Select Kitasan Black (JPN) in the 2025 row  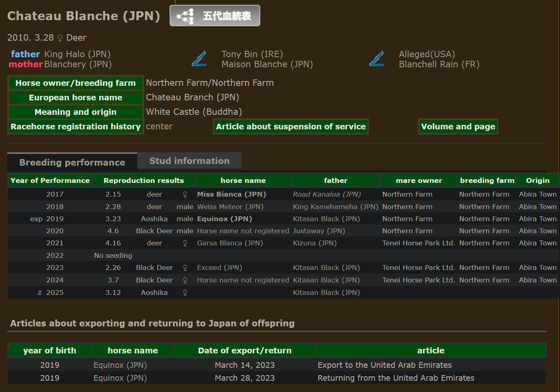point(326,292)
